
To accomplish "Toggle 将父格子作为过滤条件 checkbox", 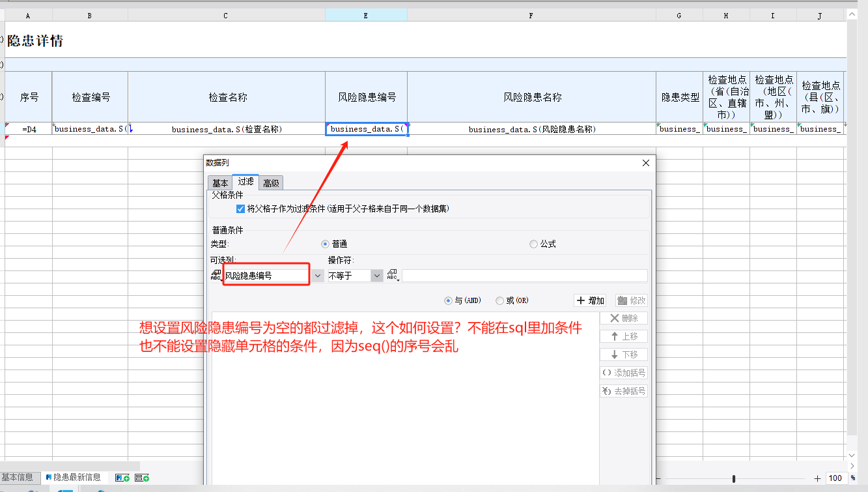I will 241,209.
